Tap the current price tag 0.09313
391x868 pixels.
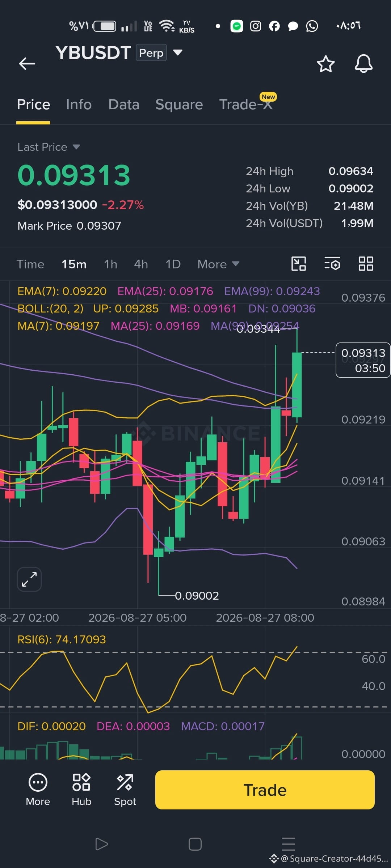(x=363, y=360)
